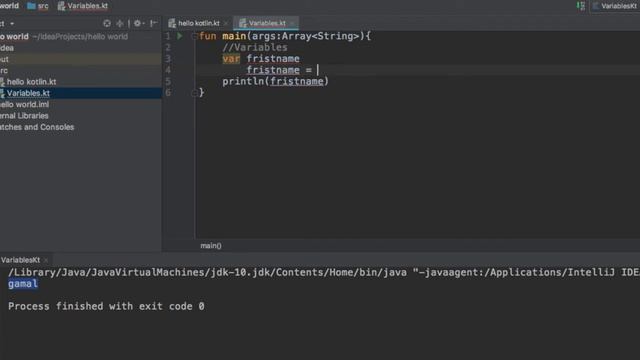Click the main() editor breadcrumb
640x360 pixels.
pos(211,246)
